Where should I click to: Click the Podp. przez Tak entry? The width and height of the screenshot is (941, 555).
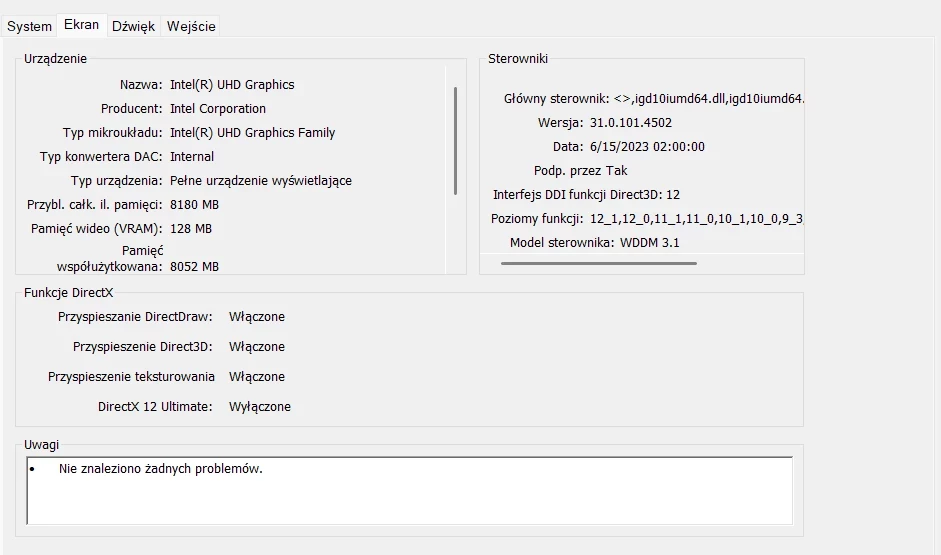[580, 170]
